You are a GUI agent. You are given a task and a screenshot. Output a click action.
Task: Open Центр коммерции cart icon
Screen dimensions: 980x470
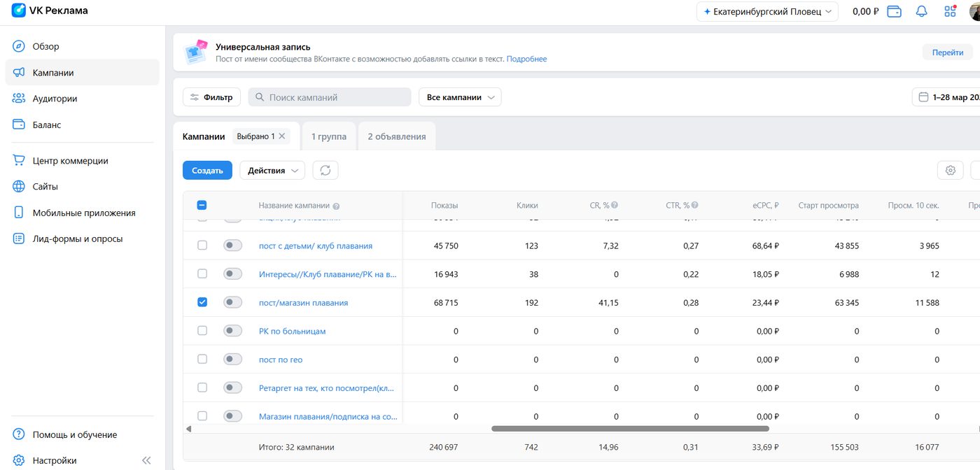(x=19, y=160)
